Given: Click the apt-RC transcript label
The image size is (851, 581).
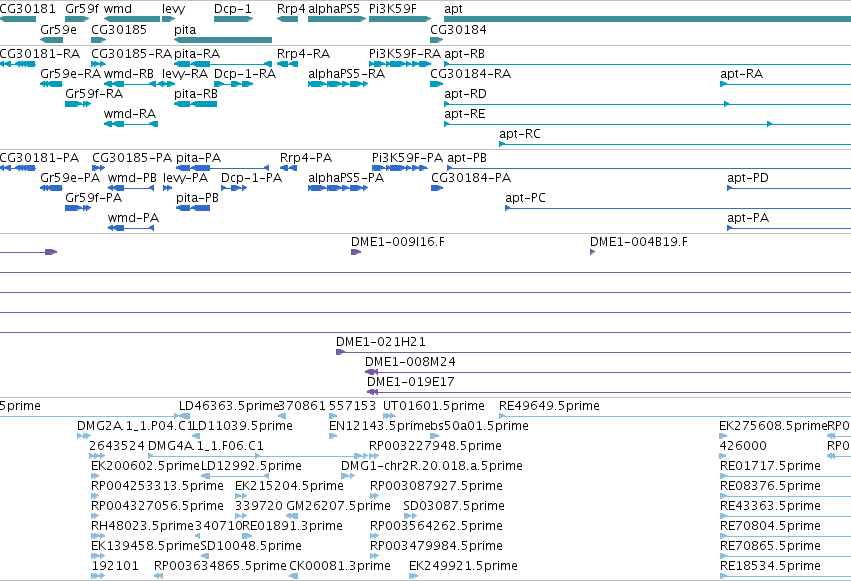Looking at the screenshot, I should 520,135.
